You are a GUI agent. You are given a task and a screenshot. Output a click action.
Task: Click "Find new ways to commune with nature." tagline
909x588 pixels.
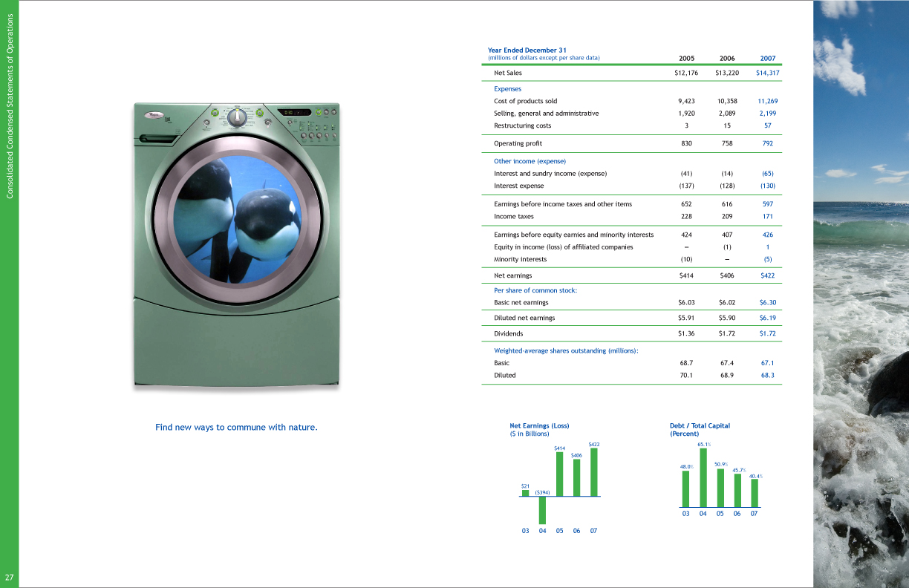point(236,427)
